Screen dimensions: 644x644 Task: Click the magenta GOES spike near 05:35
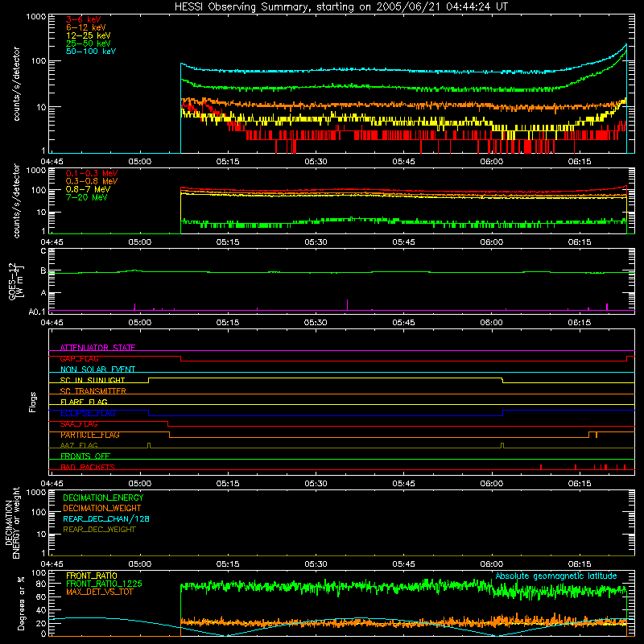(x=348, y=305)
